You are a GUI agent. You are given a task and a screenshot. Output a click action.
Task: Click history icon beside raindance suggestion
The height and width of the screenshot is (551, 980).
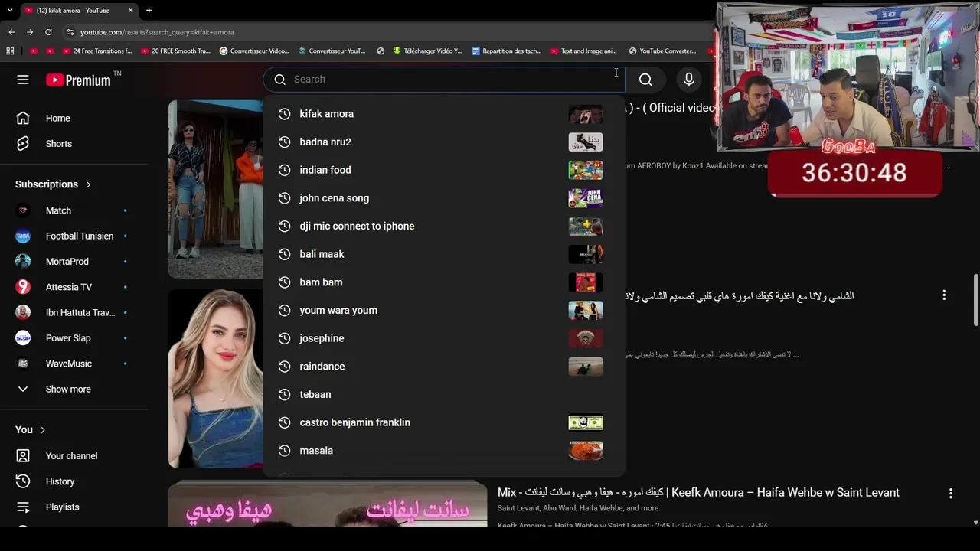[x=284, y=367]
